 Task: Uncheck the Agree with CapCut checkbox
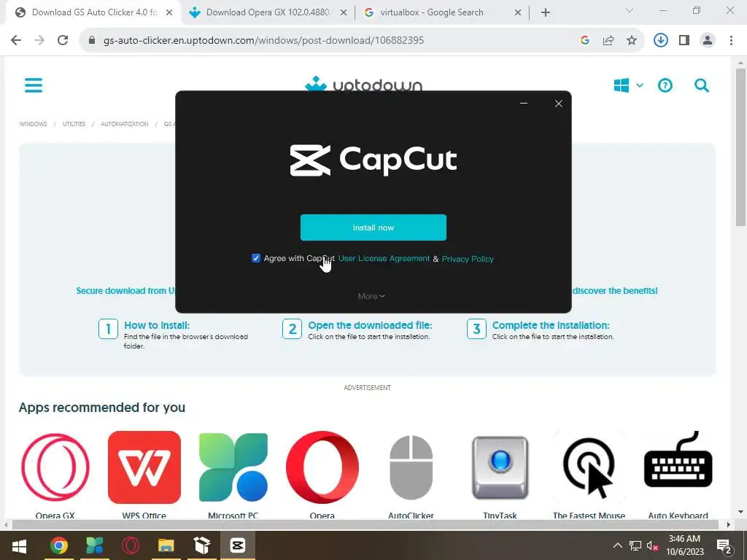pos(256,258)
